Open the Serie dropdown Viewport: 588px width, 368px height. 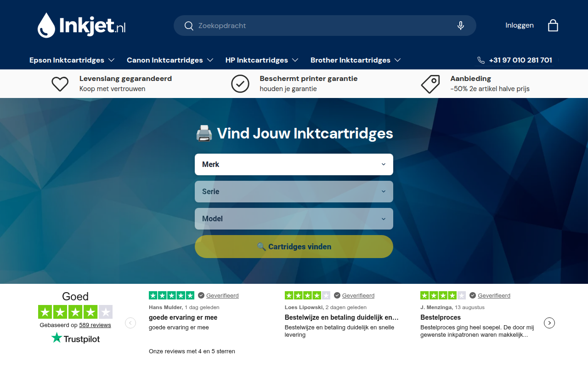294,191
